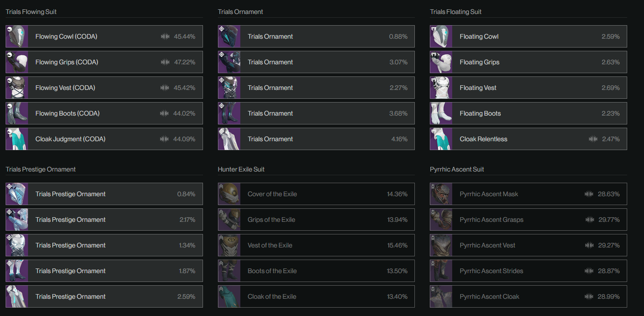Open the Flowing Boots (CODA) entry
The height and width of the screenshot is (316, 644).
tap(104, 113)
